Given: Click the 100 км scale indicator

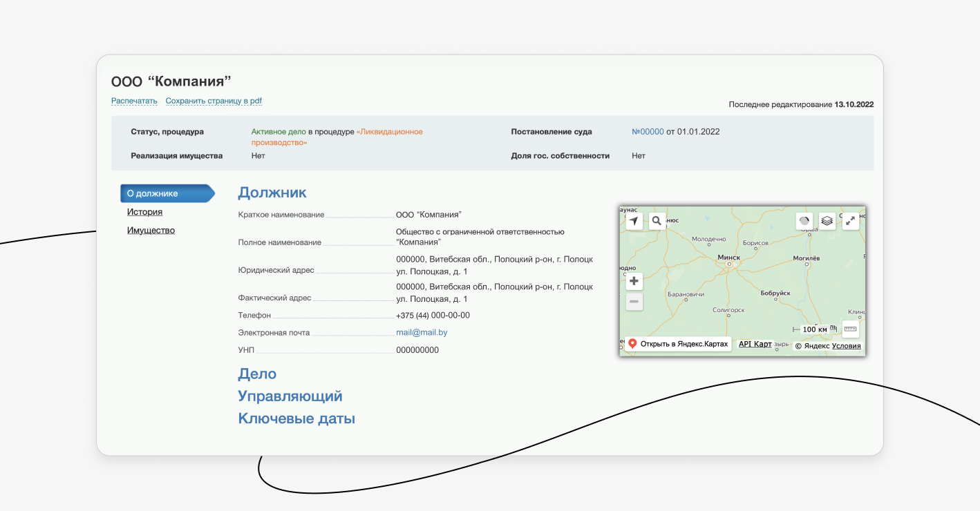Looking at the screenshot, I should coord(815,329).
